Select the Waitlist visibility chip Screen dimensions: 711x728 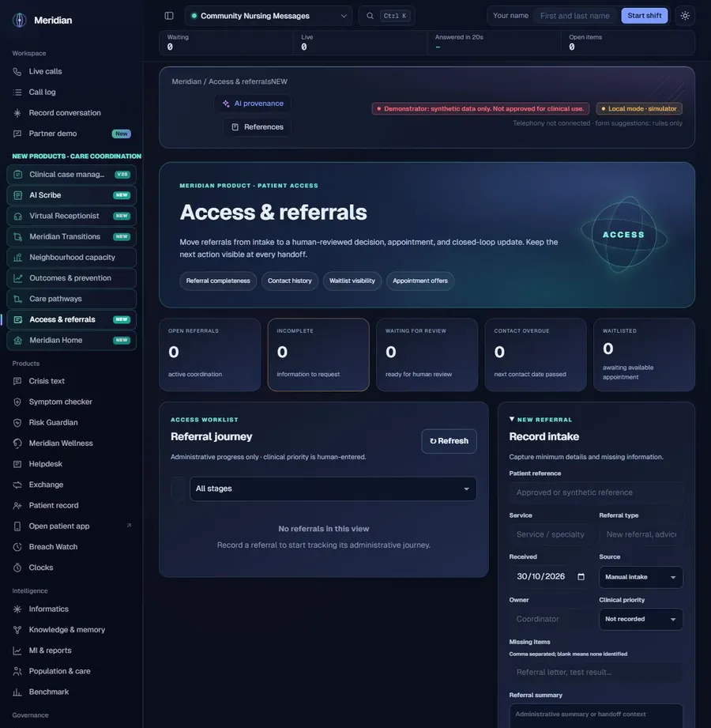pos(352,281)
